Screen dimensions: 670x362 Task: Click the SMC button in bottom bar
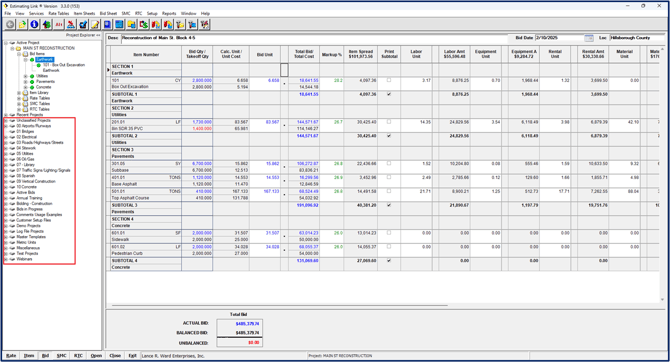pyautogui.click(x=62, y=356)
